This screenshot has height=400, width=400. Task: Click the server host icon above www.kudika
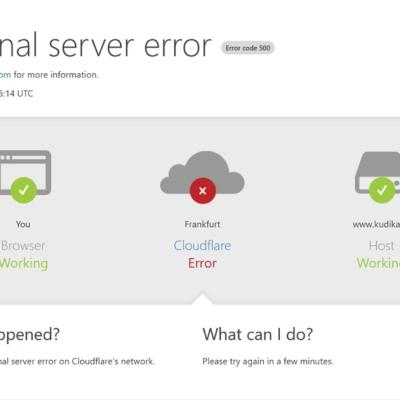pyautogui.click(x=378, y=172)
